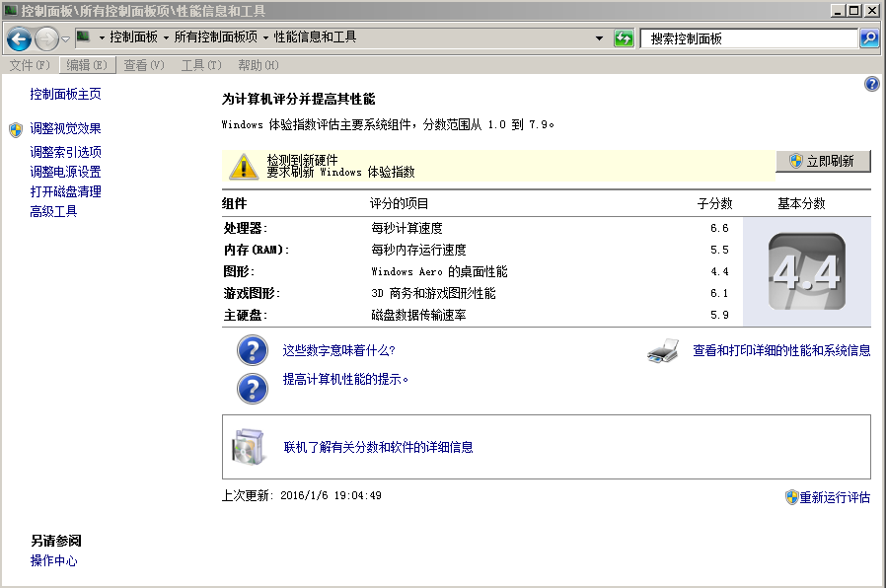Click the processor subscore 6.6
Image resolution: width=886 pixels, height=588 pixels.
pyautogui.click(x=719, y=228)
